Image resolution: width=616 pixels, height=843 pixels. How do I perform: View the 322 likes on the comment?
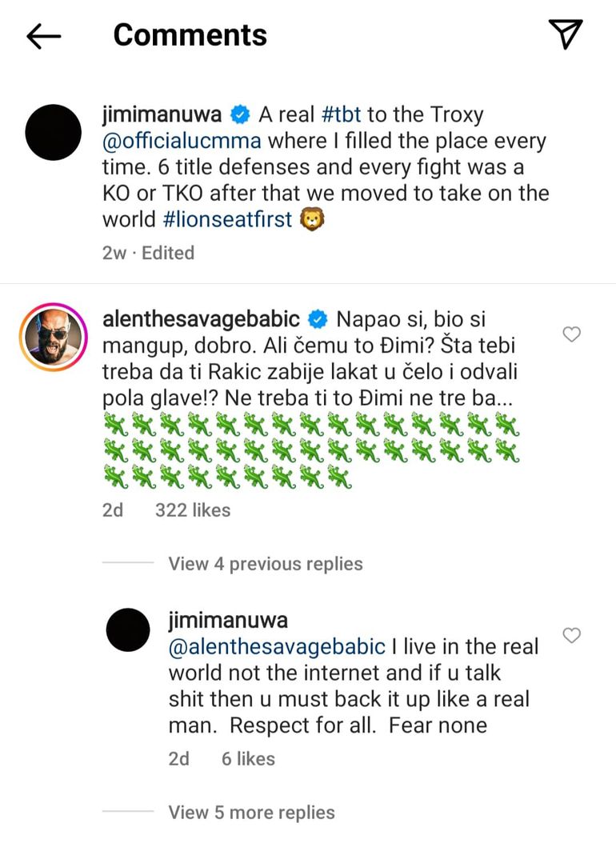(193, 510)
